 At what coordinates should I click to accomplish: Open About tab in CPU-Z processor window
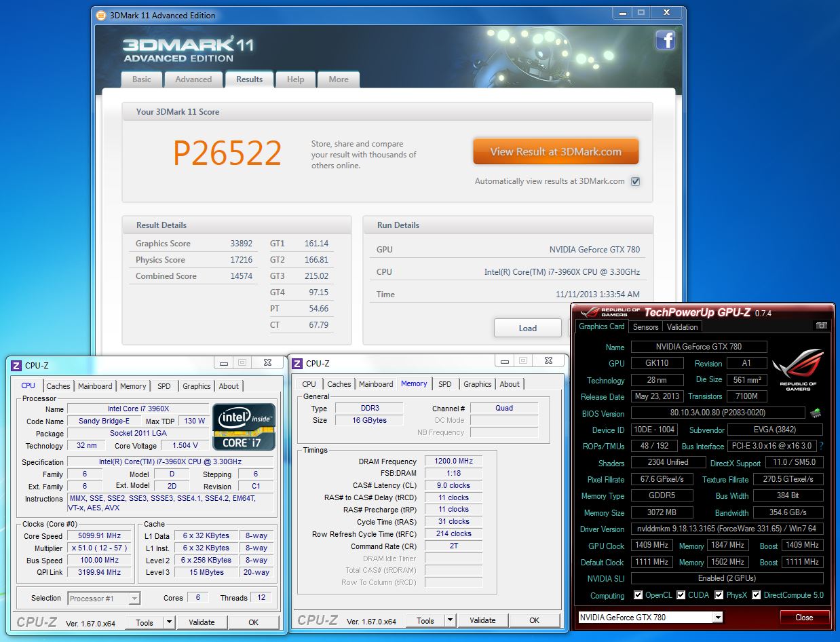click(229, 386)
